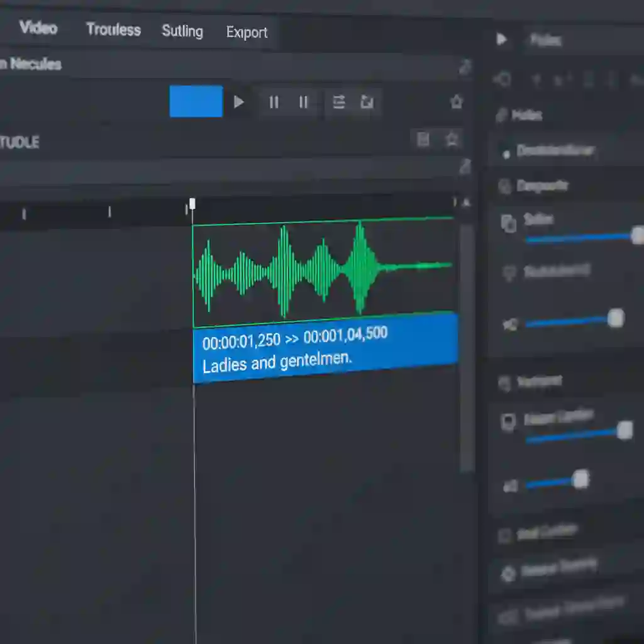
Task: Click the play triangle atop the right panel
Action: tap(501, 40)
